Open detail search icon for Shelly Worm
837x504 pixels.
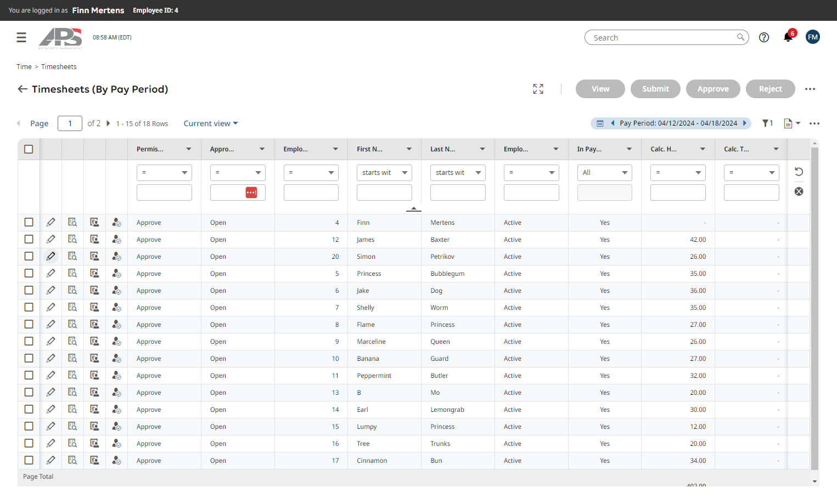pos(72,307)
